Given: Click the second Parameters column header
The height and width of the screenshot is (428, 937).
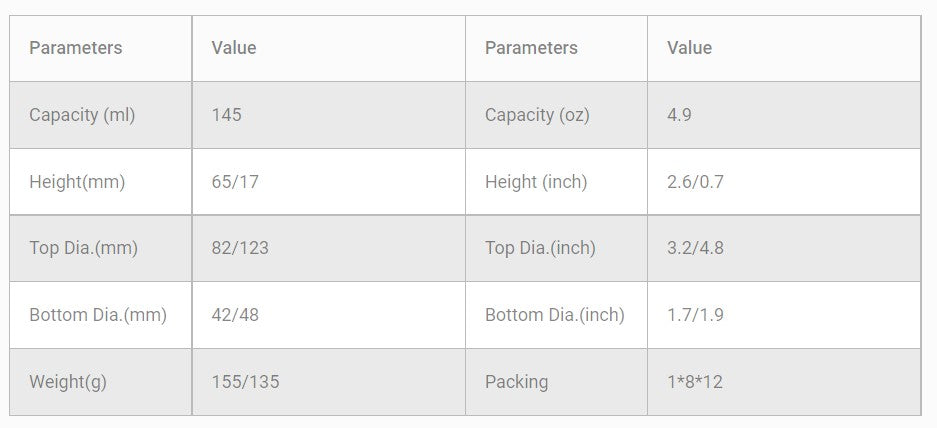Looking at the screenshot, I should [x=531, y=48].
